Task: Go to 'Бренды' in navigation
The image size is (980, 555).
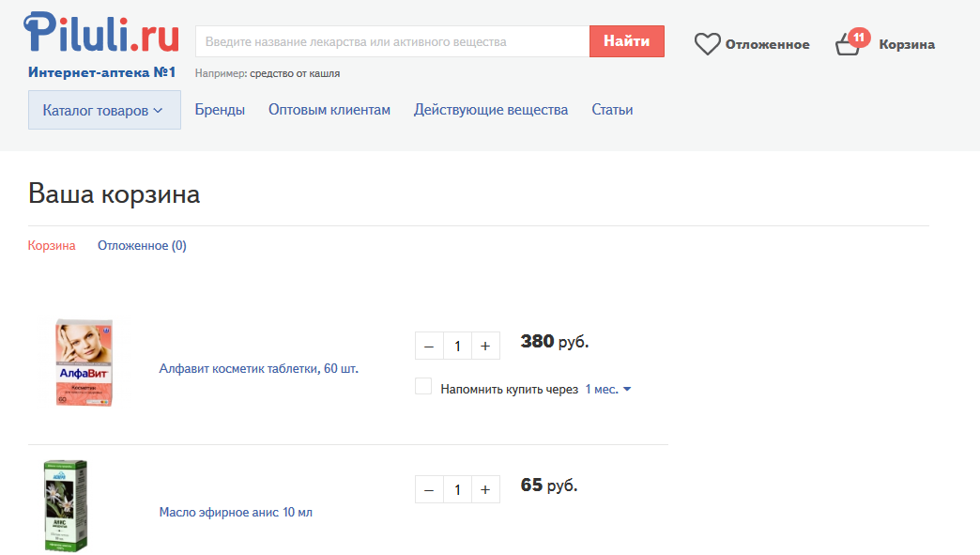Action: [x=220, y=110]
